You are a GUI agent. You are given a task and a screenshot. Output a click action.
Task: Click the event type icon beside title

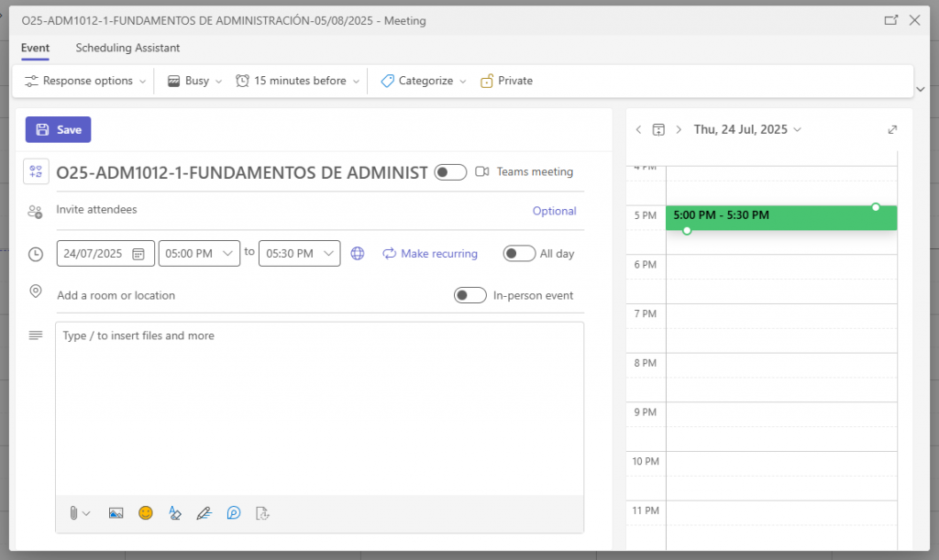36,171
